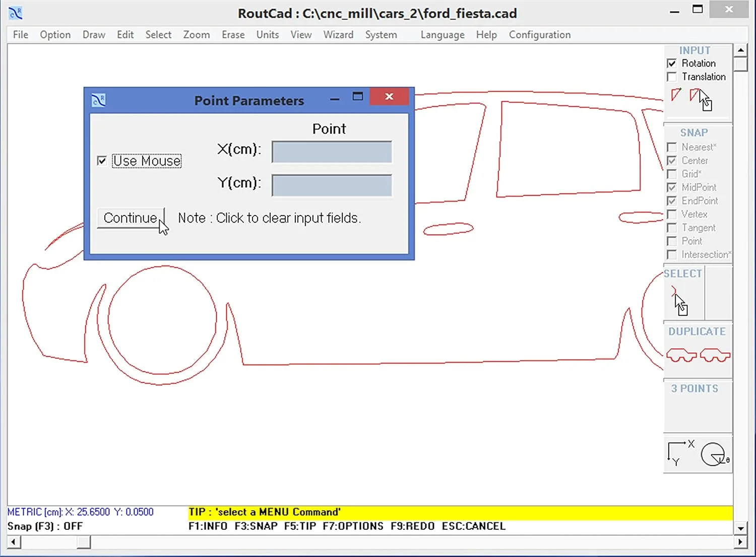756x557 pixels.
Task: Click the Snap (F3) OFF status text
Action: pos(44,526)
